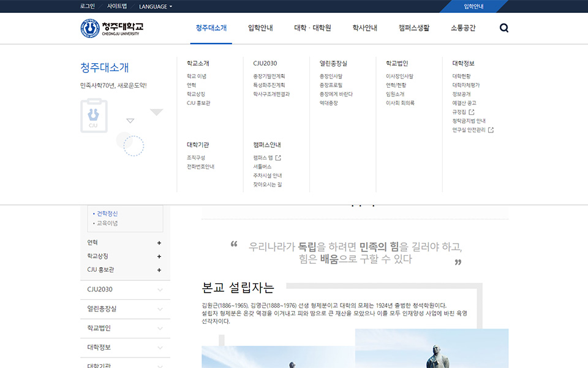Select 학사안내 in main navigation
Screen dimensions: 588x368
click(x=364, y=28)
